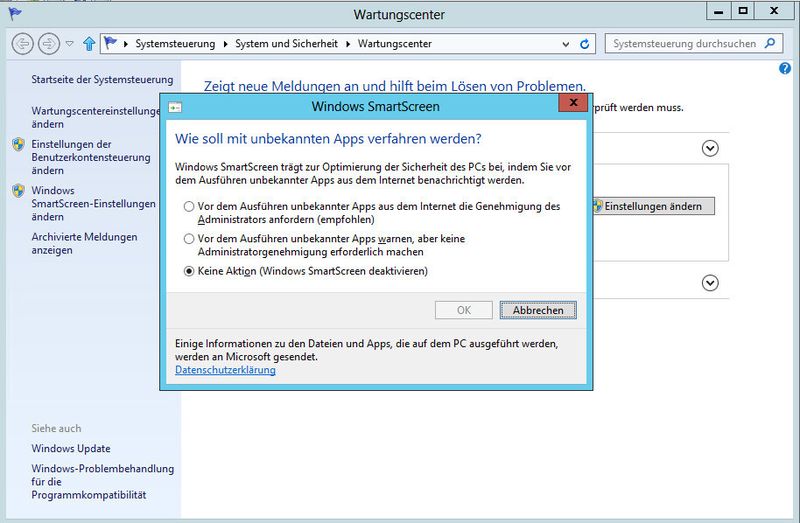The image size is (800, 523).
Task: Click Abbrechen to cancel dialog
Action: point(538,310)
